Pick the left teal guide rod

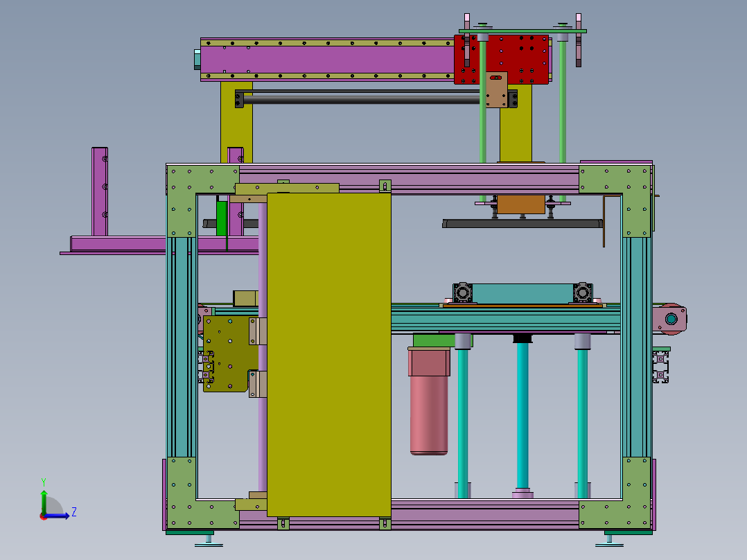[463, 422]
